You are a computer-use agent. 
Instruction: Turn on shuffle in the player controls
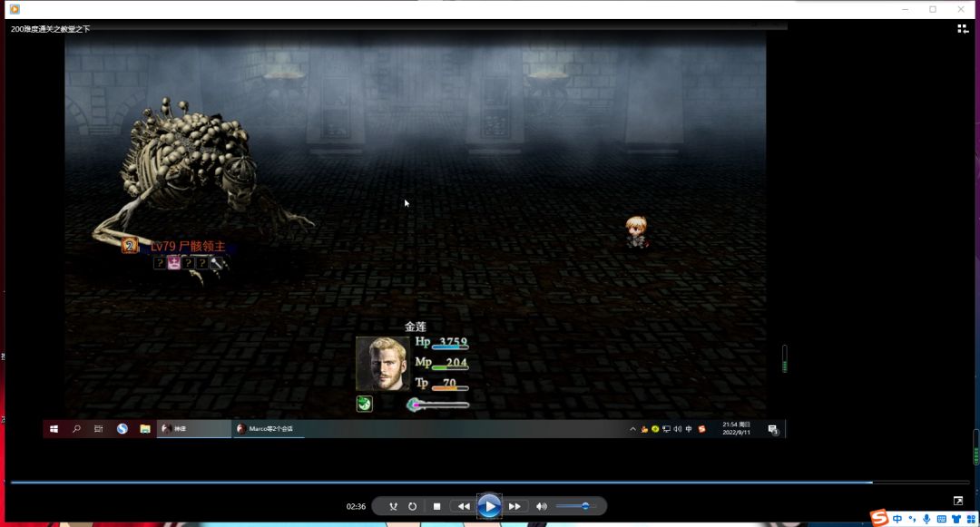[x=393, y=506]
